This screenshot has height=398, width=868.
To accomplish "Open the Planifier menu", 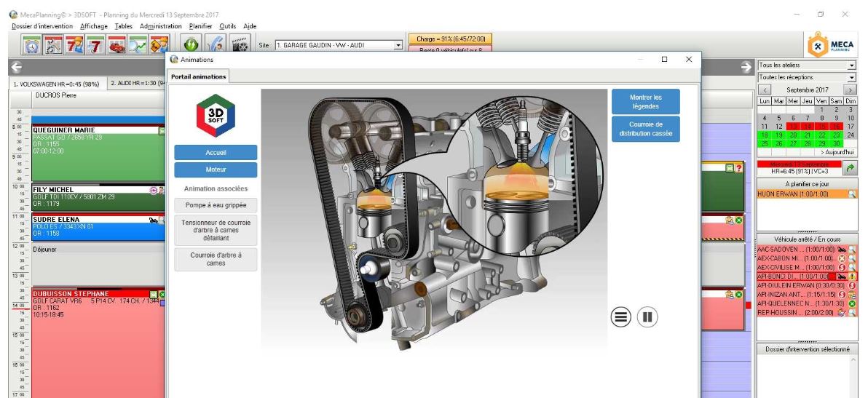I will point(200,26).
